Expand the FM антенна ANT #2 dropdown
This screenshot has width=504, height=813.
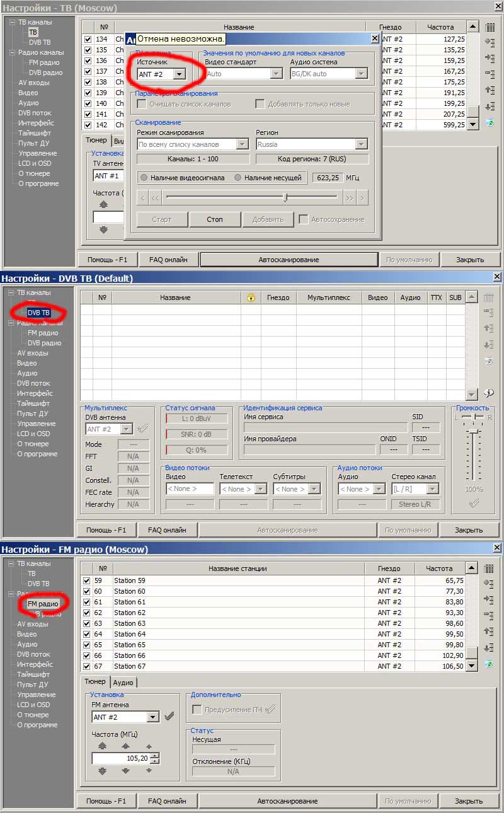[152, 717]
